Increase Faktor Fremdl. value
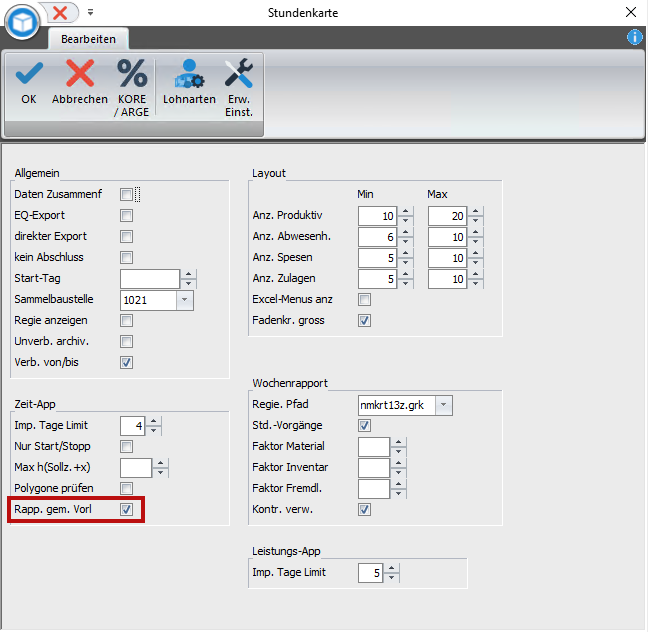The height and width of the screenshot is (632, 648). [398, 484]
